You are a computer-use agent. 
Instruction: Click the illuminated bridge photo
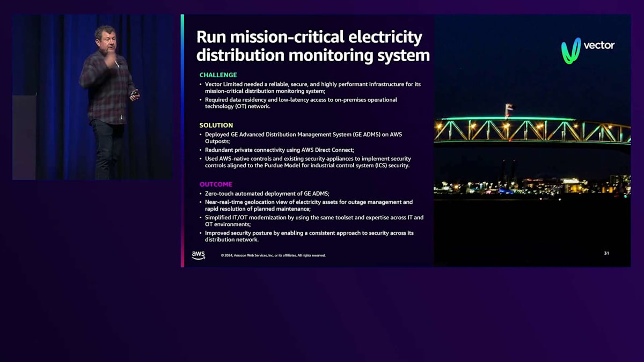[x=532, y=141]
